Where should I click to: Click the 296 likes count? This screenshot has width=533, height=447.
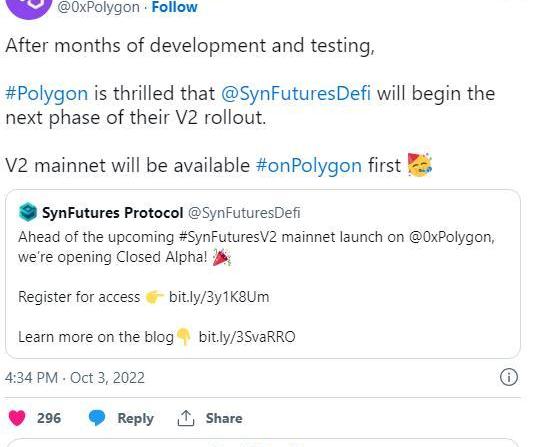(x=49, y=418)
